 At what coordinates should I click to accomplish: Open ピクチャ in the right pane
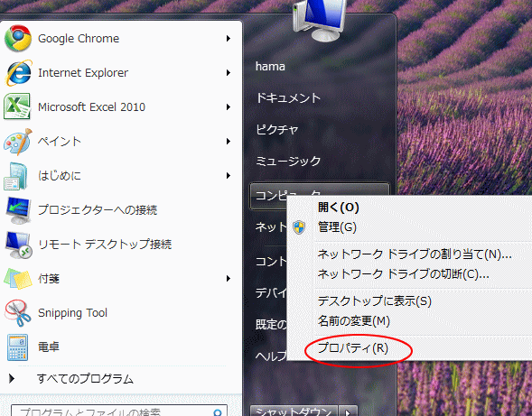(277, 130)
